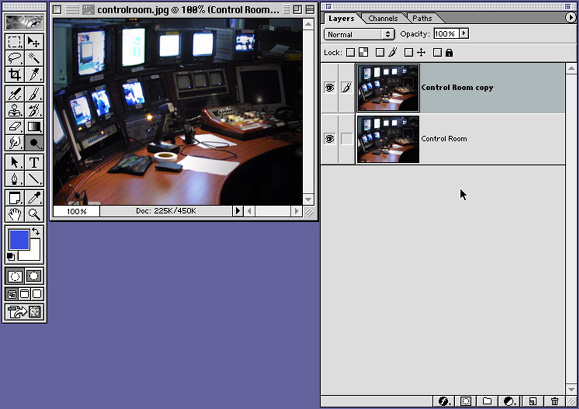579x409 pixels.
Task: Select the Crop tool
Action: click(x=15, y=74)
